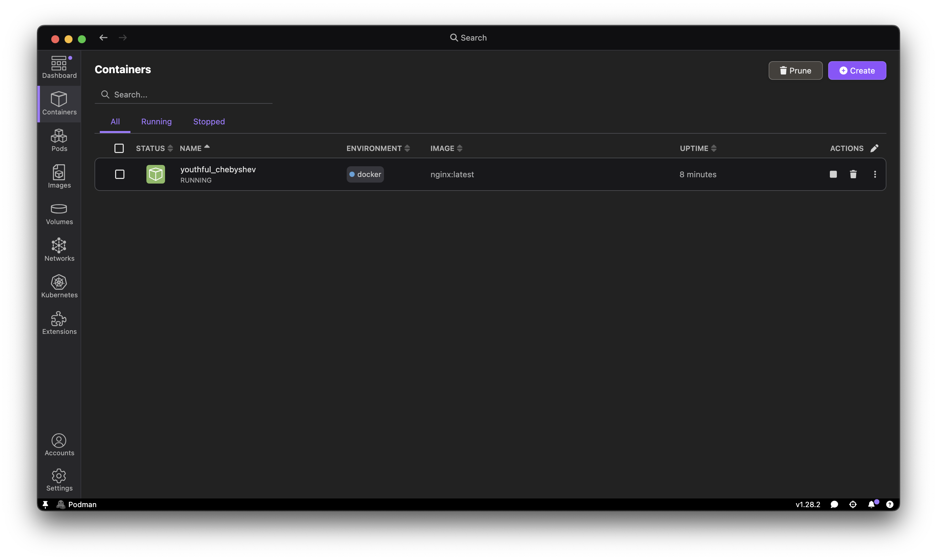Check the youthful_chebyshev row checkbox
The height and width of the screenshot is (560, 937).
coord(120,174)
